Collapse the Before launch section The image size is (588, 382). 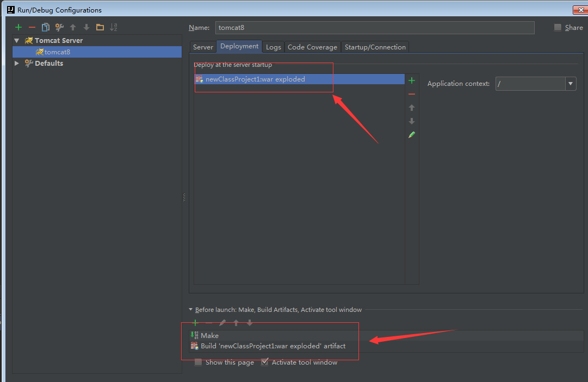coord(190,309)
